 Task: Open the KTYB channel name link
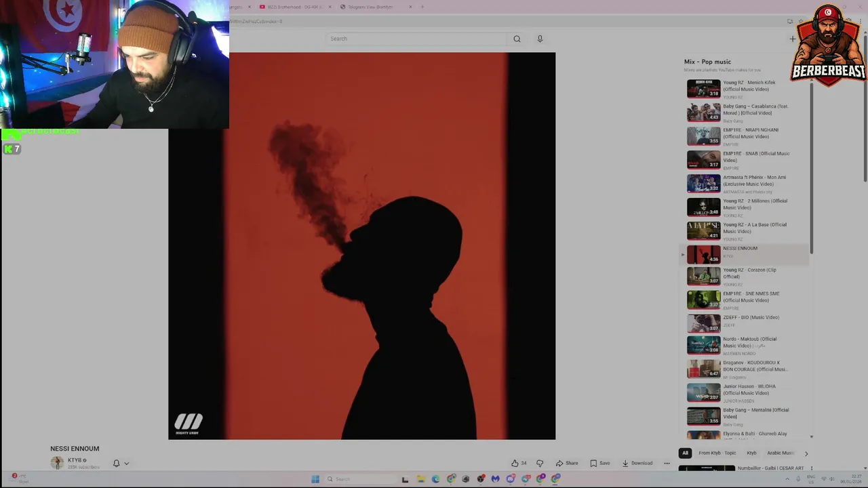75,460
